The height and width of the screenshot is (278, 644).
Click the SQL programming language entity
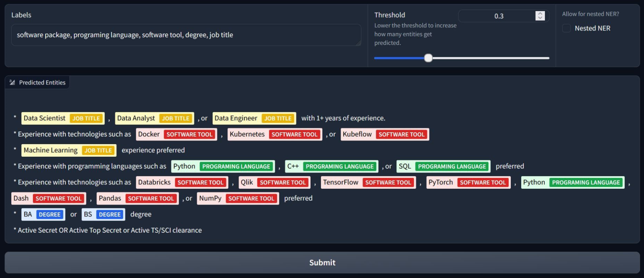pos(443,166)
